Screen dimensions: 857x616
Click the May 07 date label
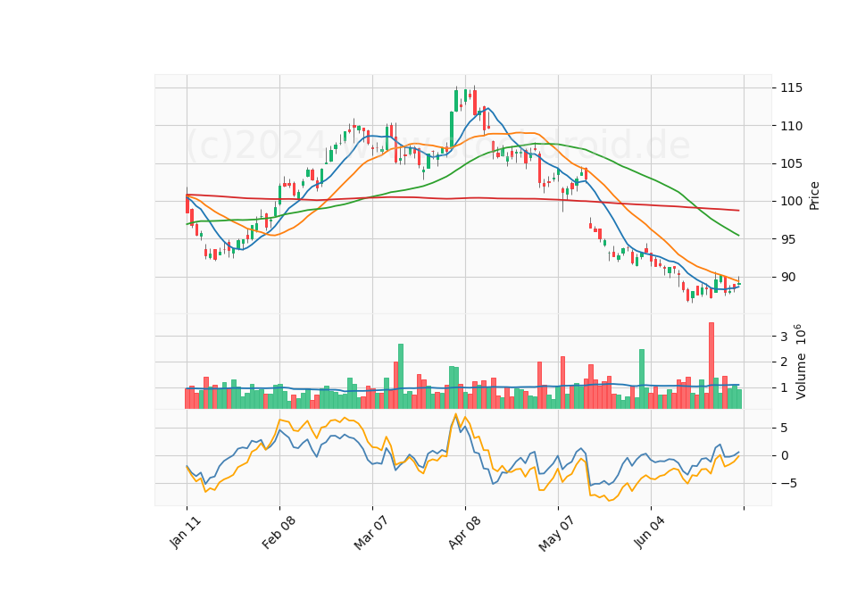556,533
